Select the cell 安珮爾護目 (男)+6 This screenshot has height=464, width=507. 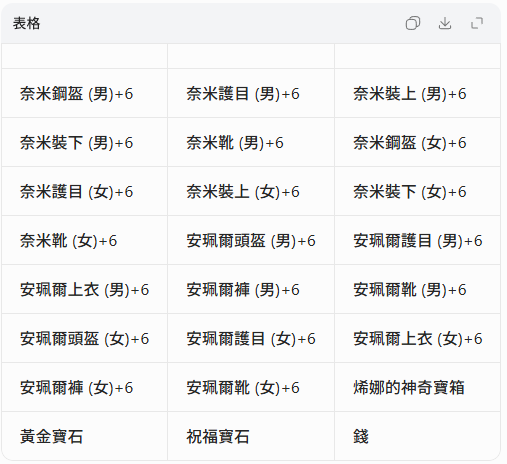click(x=417, y=240)
